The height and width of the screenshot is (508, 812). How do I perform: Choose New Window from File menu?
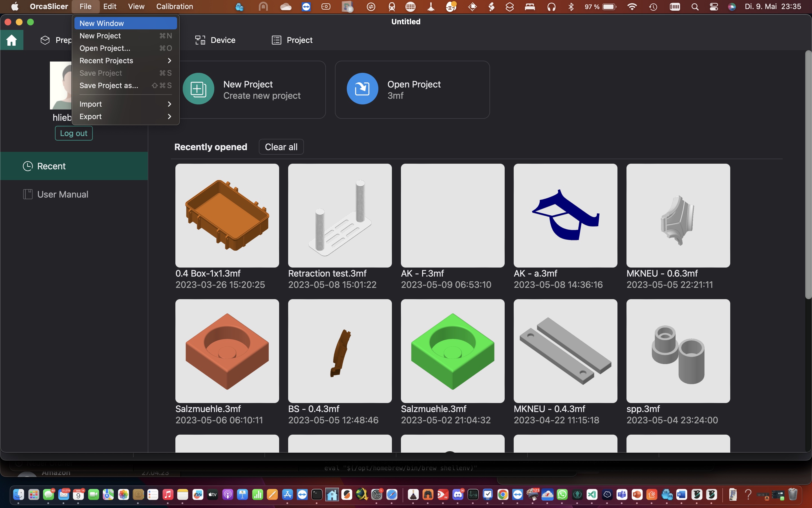125,23
